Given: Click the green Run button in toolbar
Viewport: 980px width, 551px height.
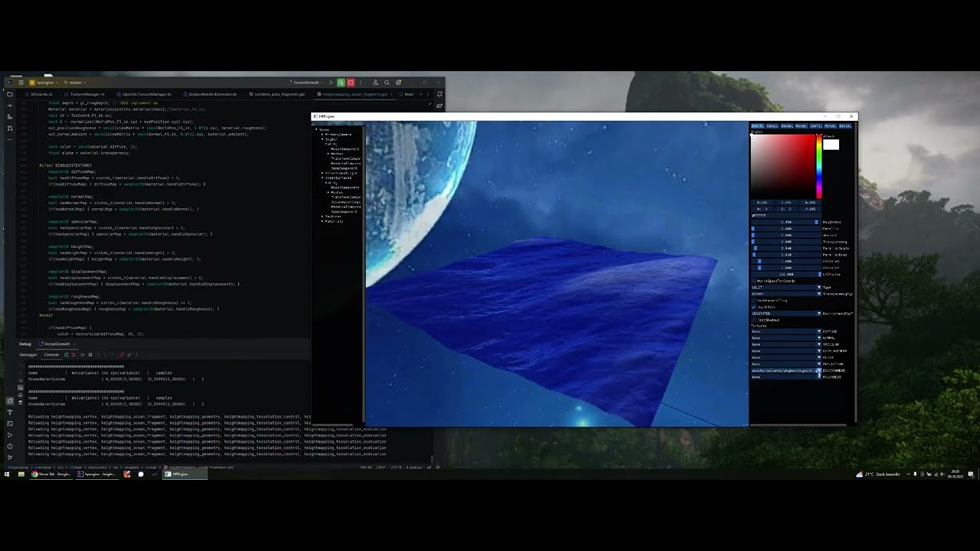Looking at the screenshot, I should (331, 83).
